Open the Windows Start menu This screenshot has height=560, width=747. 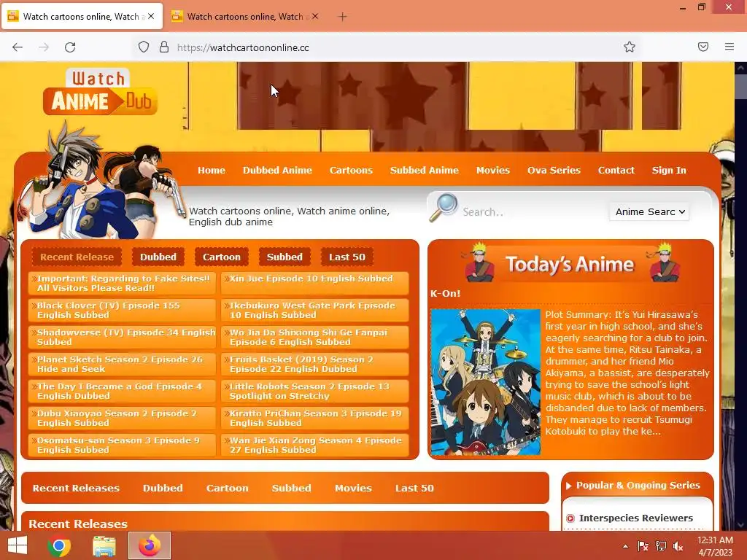click(18, 545)
